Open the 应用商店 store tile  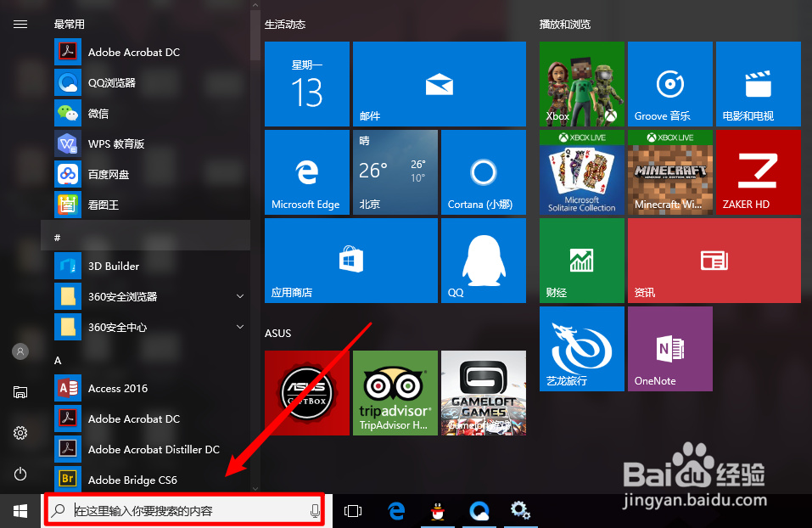tap(351, 261)
